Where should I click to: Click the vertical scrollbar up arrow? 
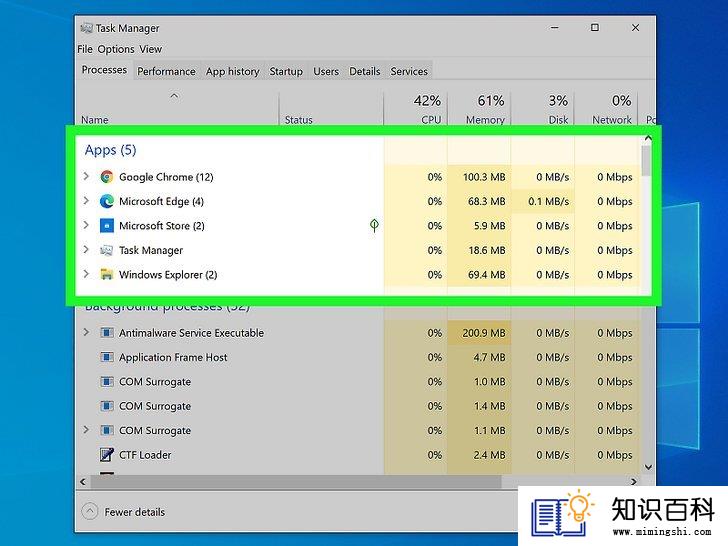tap(648, 138)
